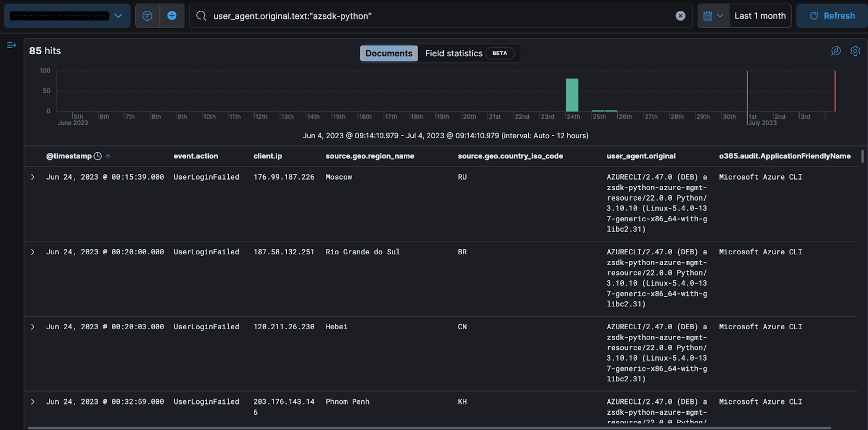Screen dimensions: 868x430
Task: Click the Last 1 month date range
Action: (759, 16)
